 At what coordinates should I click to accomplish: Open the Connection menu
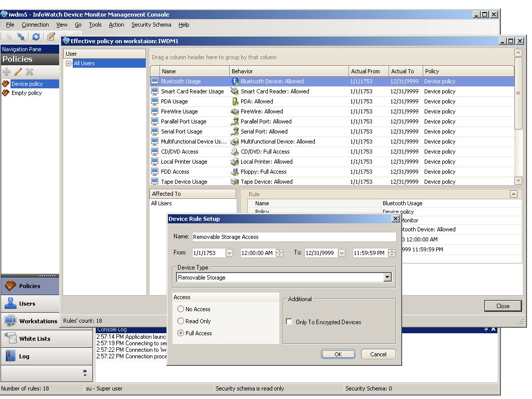[x=35, y=25]
